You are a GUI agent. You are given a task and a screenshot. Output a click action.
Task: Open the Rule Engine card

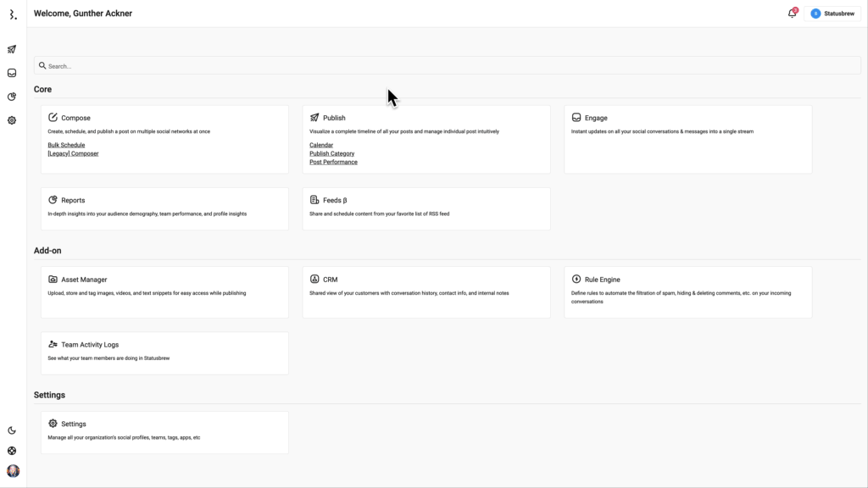coord(687,291)
